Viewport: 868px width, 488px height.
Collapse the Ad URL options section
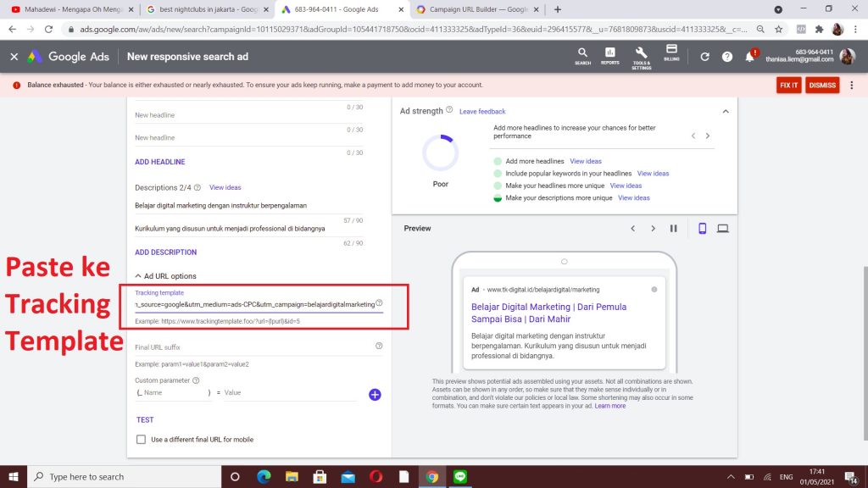pyautogui.click(x=139, y=276)
